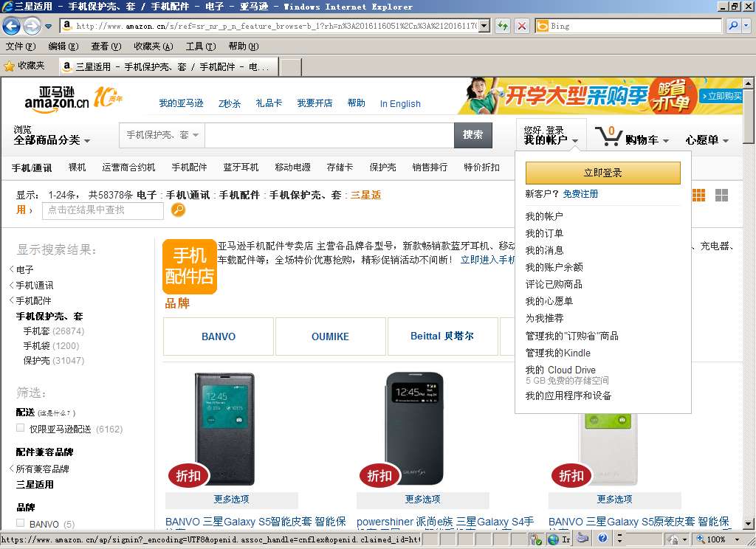Click the Amazon product search input field
This screenshot has height=549, width=756.
[329, 135]
